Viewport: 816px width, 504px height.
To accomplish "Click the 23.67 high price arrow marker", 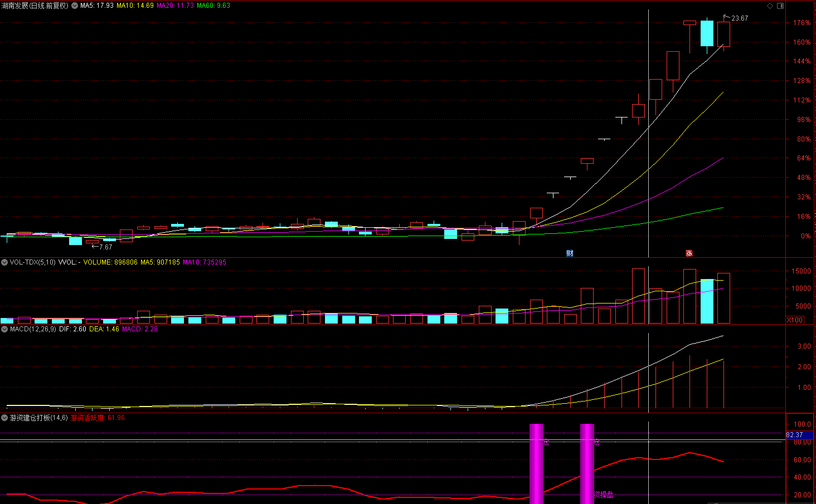I will click(736, 18).
